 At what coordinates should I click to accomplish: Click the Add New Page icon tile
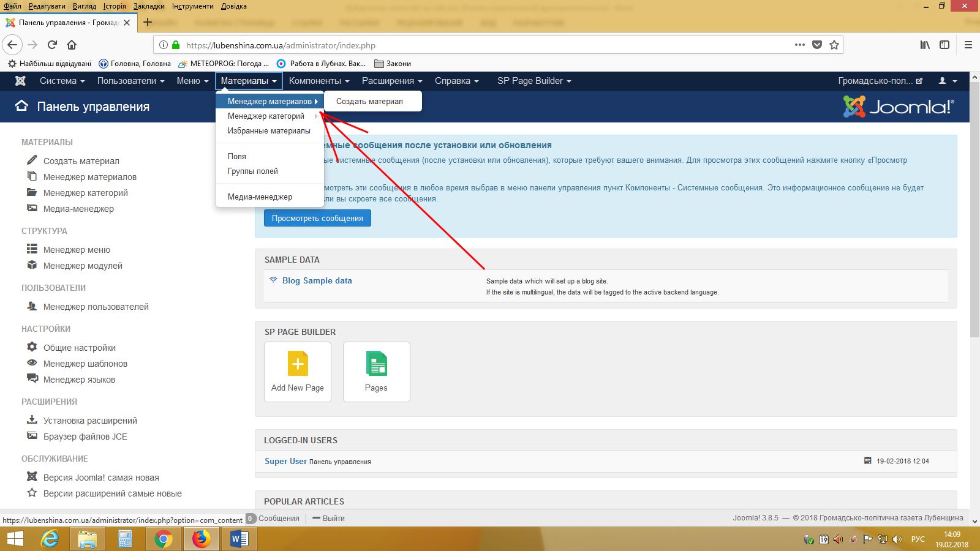point(298,372)
